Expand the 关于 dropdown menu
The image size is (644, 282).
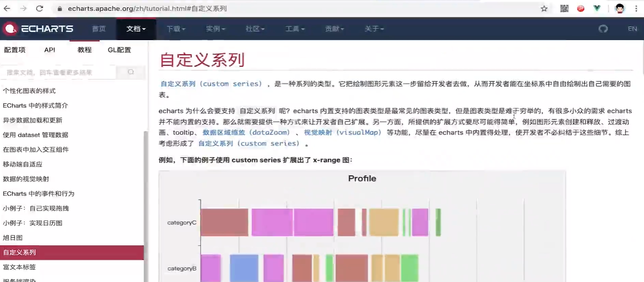click(x=374, y=29)
